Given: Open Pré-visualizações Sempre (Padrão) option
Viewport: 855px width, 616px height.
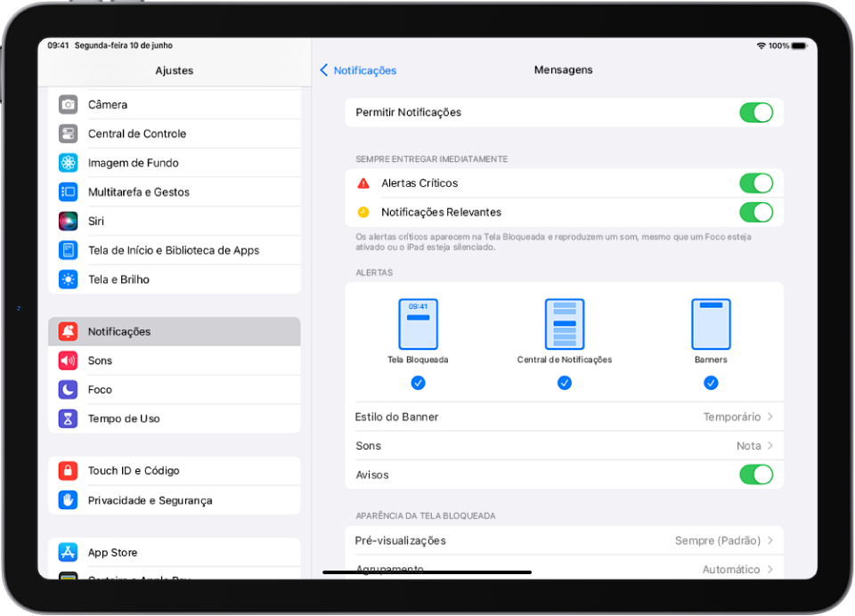Looking at the screenshot, I should point(564,540).
